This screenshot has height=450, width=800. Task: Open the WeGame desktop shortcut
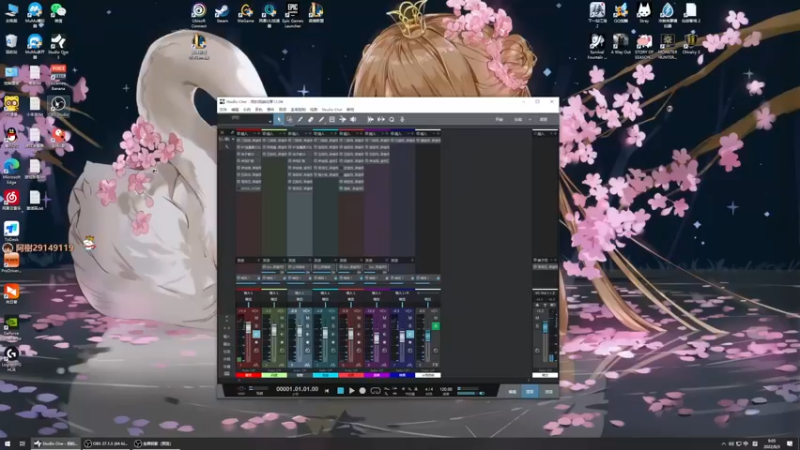(x=245, y=14)
